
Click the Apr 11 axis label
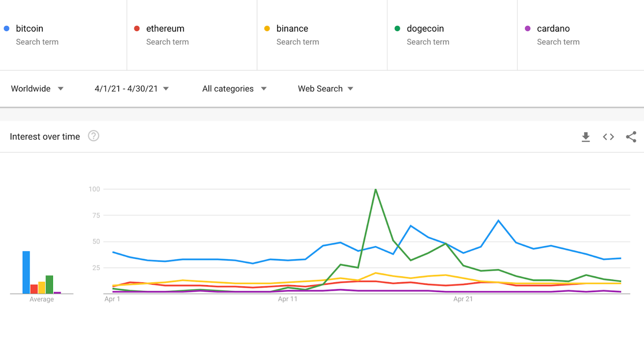pyautogui.click(x=287, y=299)
